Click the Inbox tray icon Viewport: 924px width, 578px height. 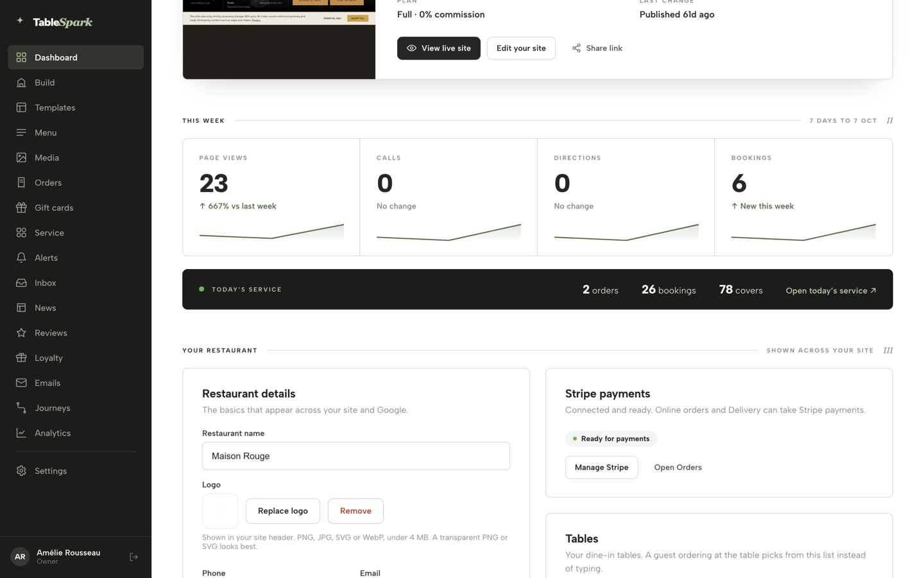(x=21, y=283)
